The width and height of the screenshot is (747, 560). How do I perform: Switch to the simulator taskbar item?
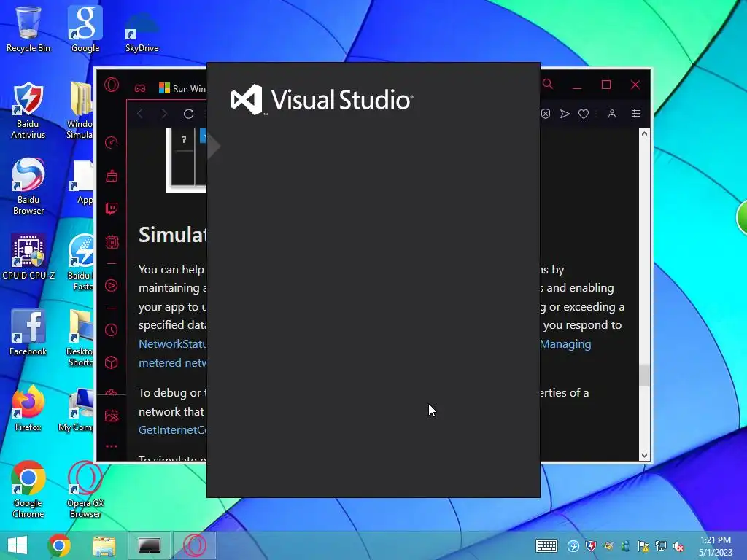point(149,545)
